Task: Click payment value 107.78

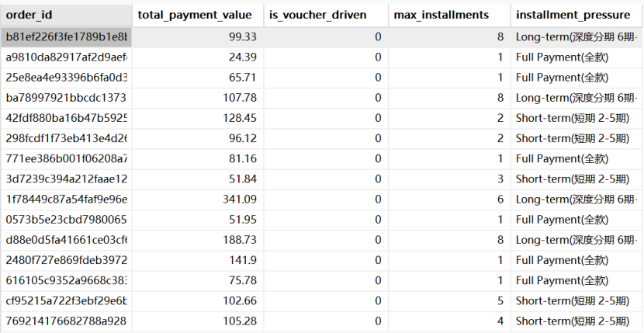Action: tap(198, 98)
